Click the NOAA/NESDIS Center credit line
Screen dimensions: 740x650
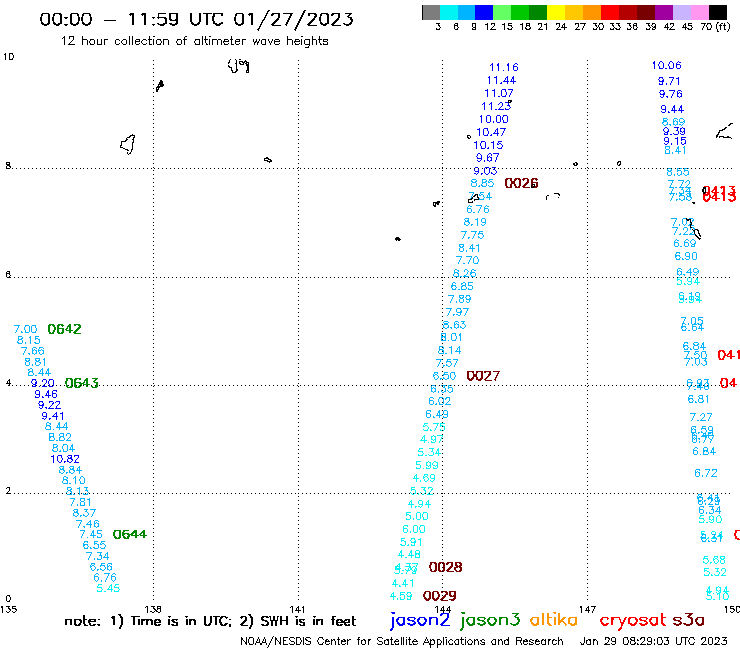(402, 642)
